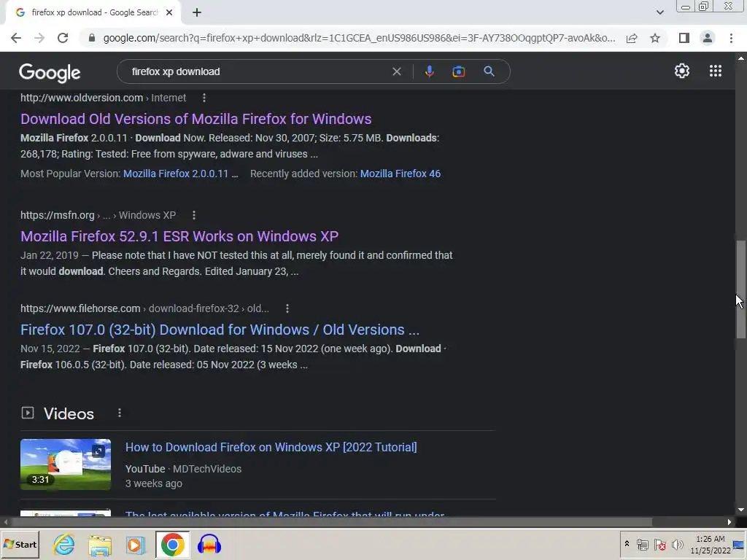The width and height of the screenshot is (747, 560).
Task: Start voice search with the microphone
Action: pyautogui.click(x=429, y=71)
